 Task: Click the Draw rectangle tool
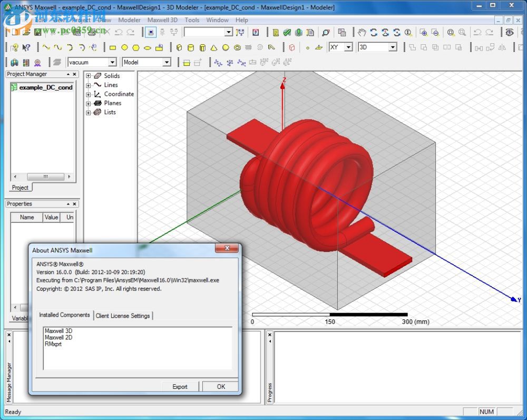(x=113, y=47)
